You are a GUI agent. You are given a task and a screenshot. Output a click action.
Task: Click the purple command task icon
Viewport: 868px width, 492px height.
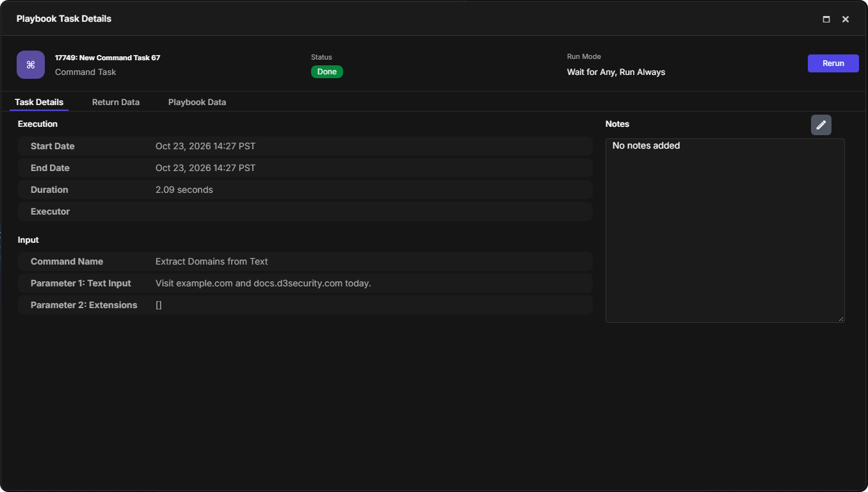click(31, 65)
